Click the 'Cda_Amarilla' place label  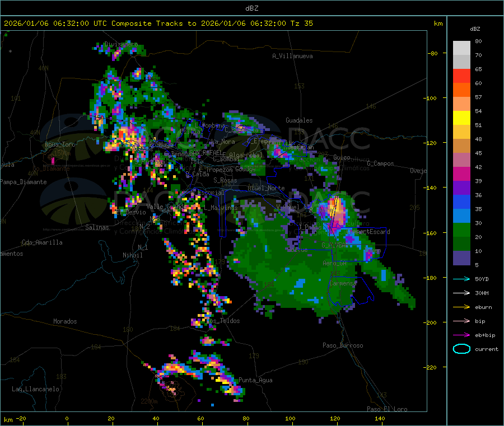(x=42, y=242)
